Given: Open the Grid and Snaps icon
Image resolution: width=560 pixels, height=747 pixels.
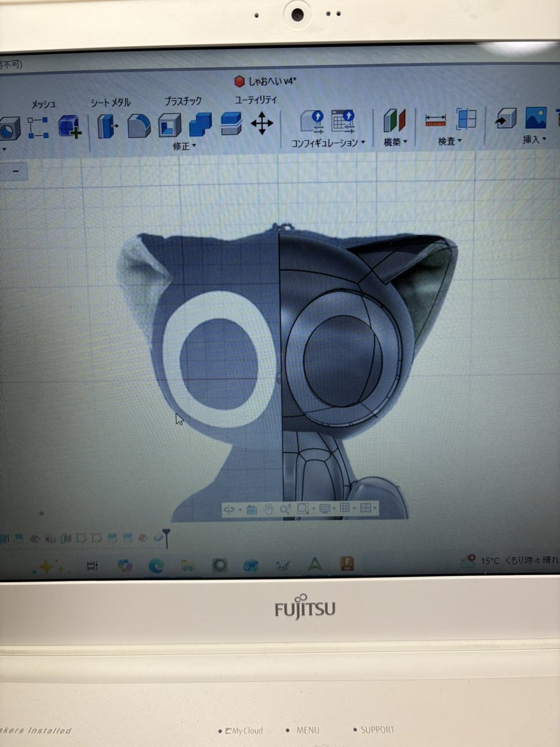Looking at the screenshot, I should pyautogui.click(x=345, y=509).
